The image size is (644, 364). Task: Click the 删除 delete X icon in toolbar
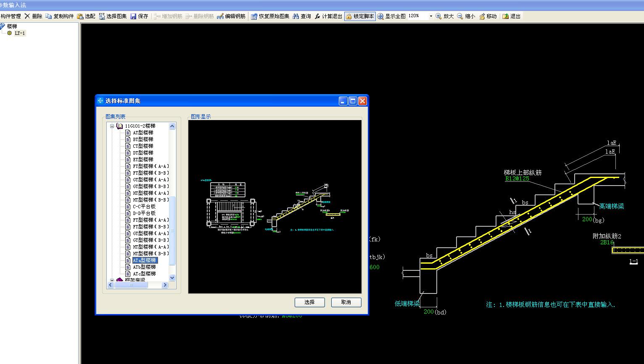click(x=27, y=16)
